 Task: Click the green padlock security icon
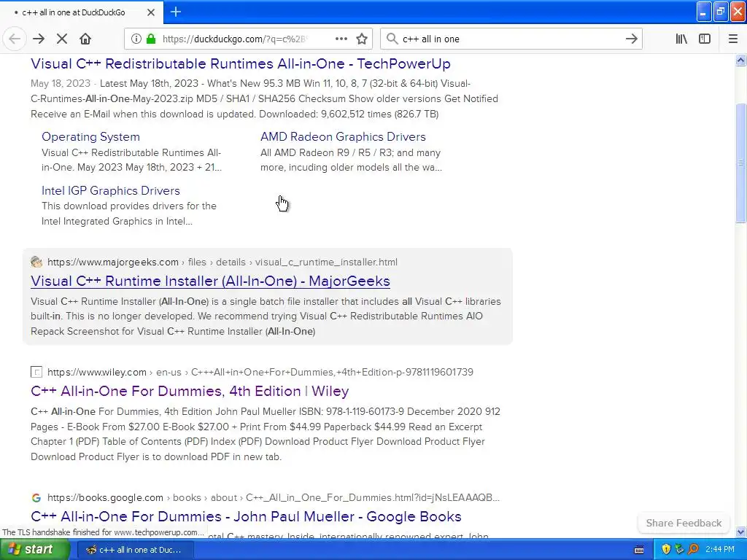coord(151,39)
